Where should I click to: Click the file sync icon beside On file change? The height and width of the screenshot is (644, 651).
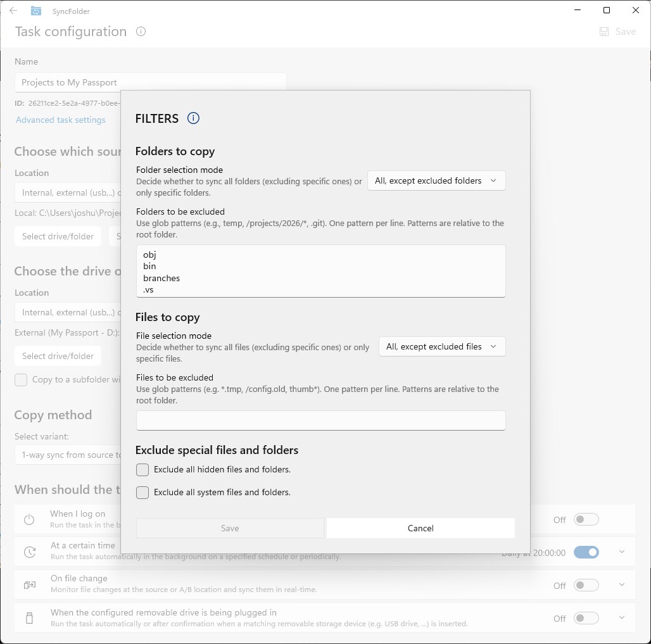click(30, 585)
